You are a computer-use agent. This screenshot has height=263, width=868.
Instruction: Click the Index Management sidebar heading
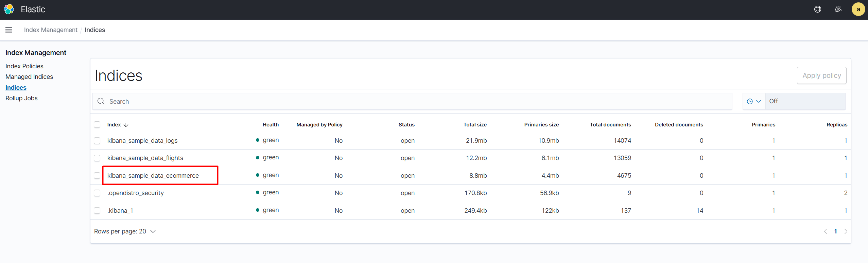(36, 53)
